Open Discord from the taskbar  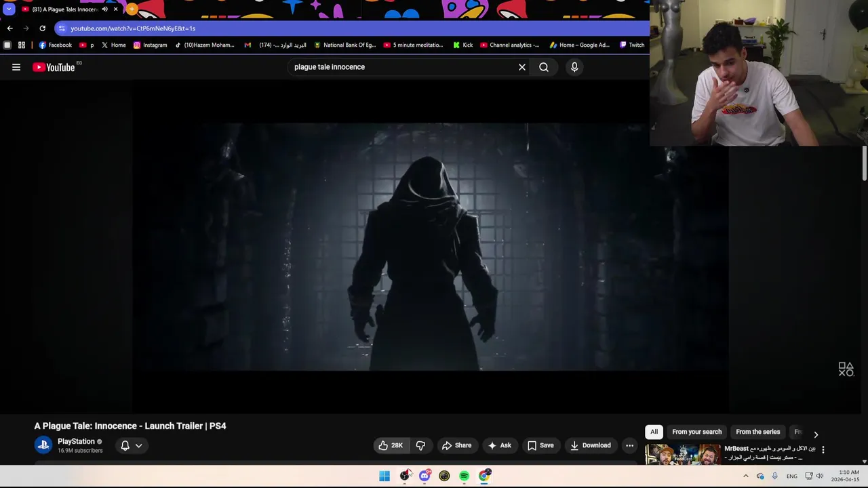(425, 476)
